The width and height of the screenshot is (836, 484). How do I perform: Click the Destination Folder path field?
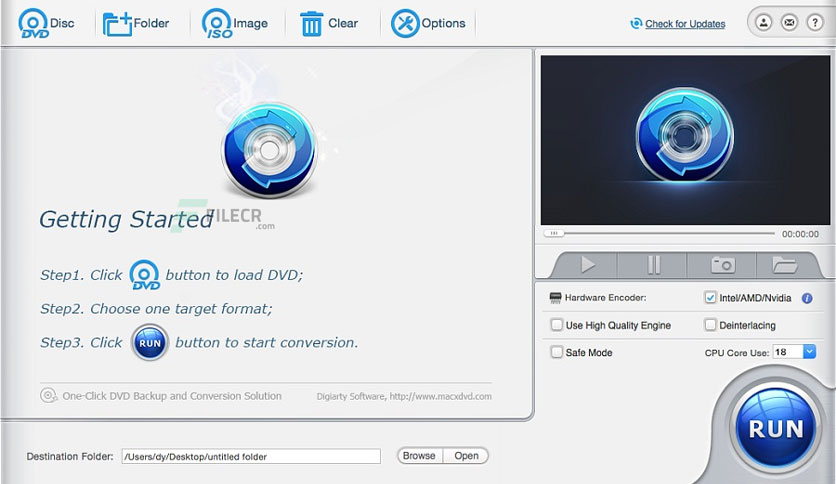pos(251,456)
